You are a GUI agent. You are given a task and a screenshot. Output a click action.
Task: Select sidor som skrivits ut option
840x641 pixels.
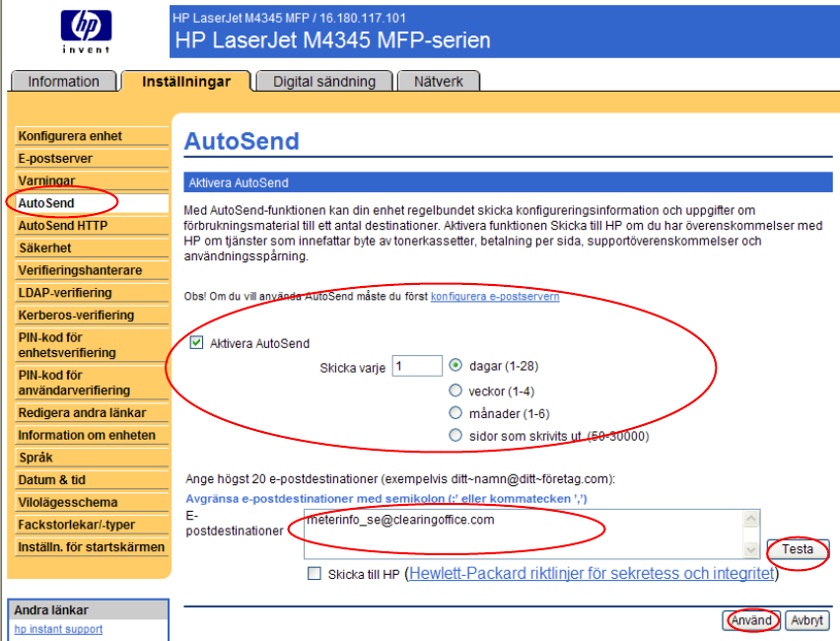pos(455,435)
